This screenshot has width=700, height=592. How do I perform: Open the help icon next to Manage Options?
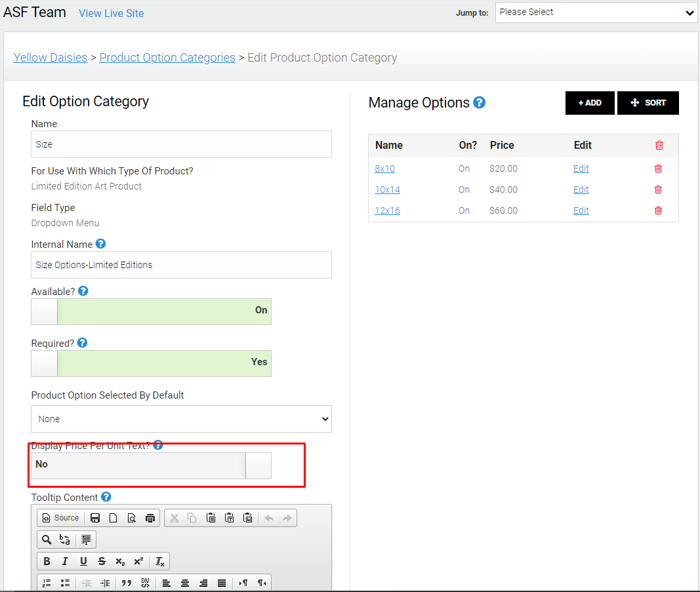pos(479,103)
